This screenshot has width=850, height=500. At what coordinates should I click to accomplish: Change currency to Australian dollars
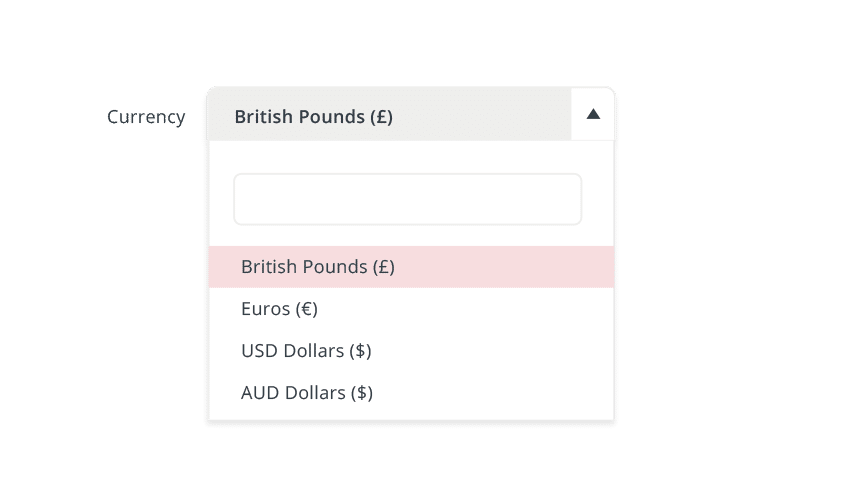(307, 393)
